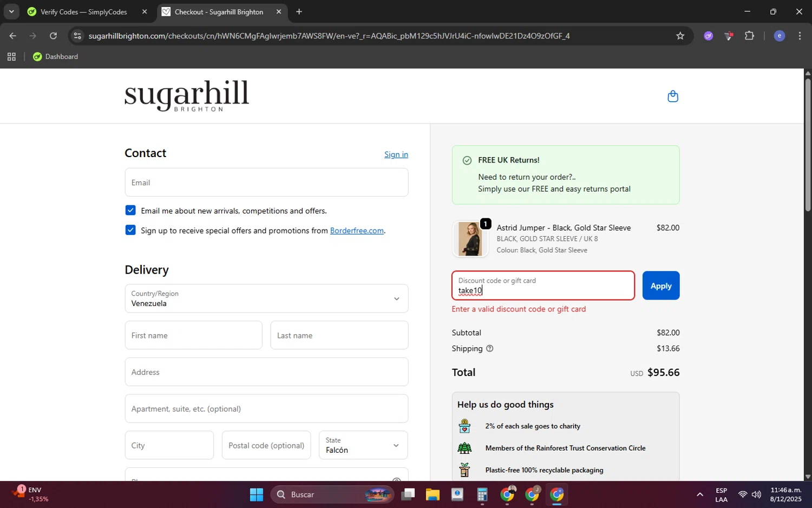Go back to previous page
The height and width of the screenshot is (508, 812).
point(12,36)
